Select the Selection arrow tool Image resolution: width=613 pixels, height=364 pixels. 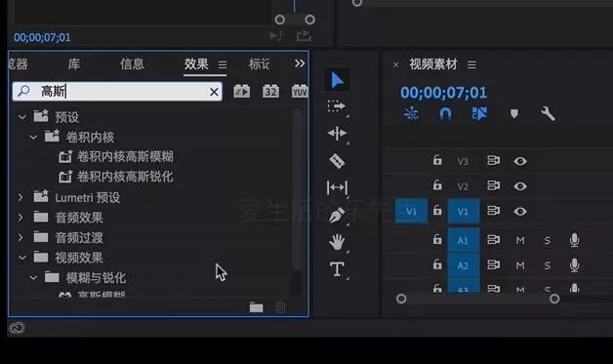[337, 81]
